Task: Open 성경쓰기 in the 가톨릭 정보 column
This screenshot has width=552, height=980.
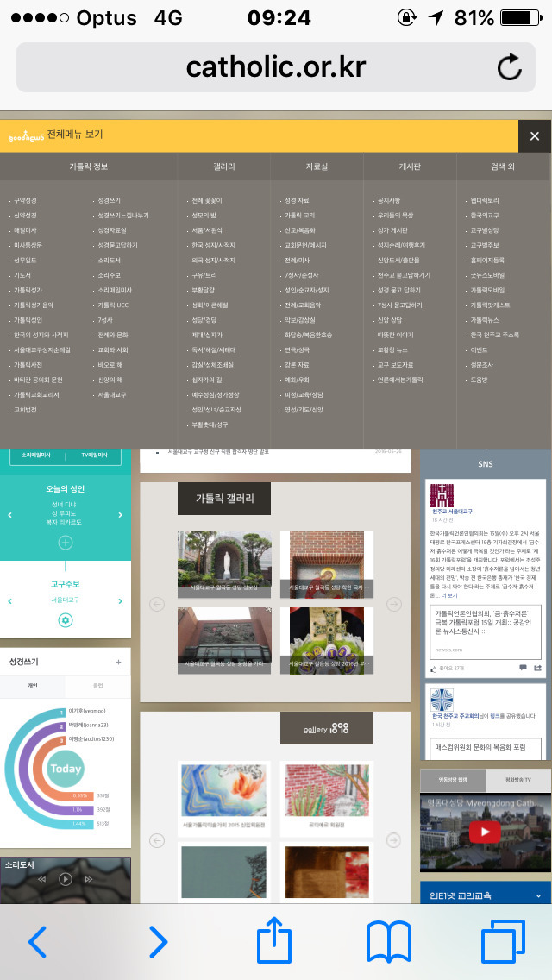Action: (109, 201)
